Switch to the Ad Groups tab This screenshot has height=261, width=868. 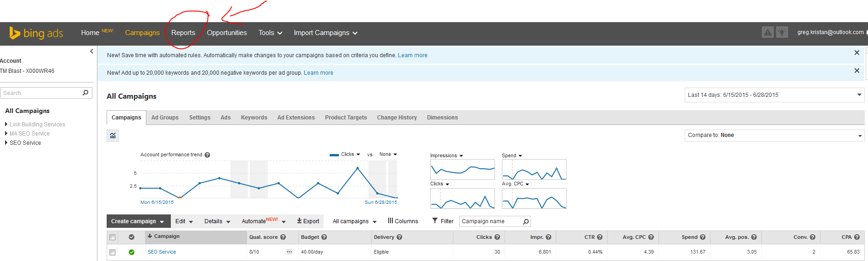point(165,118)
